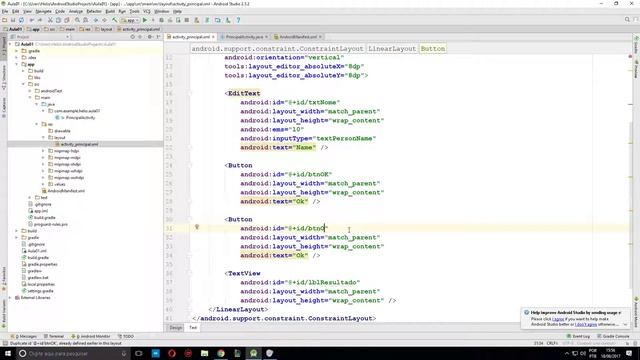
Task: Open the Project view selector dropdown
Action: click(39, 37)
